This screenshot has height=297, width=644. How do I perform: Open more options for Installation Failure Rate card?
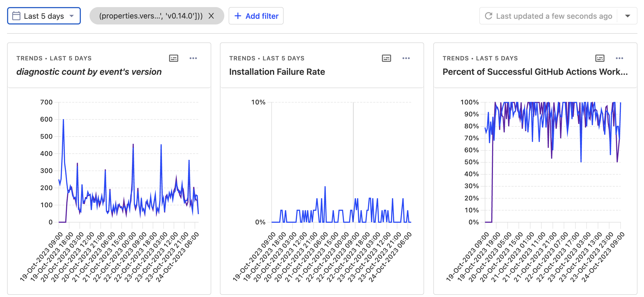[406, 58]
